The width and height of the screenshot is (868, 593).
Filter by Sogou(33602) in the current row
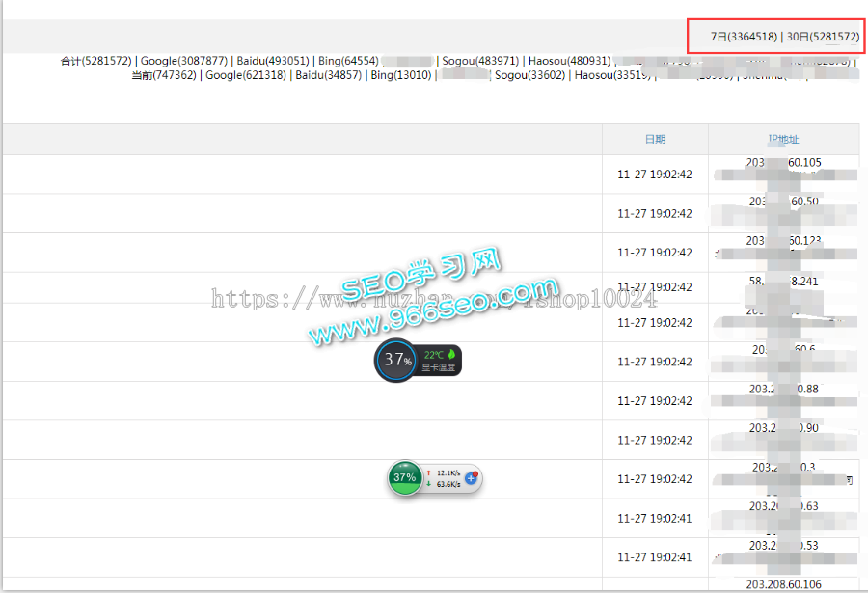click(x=529, y=75)
